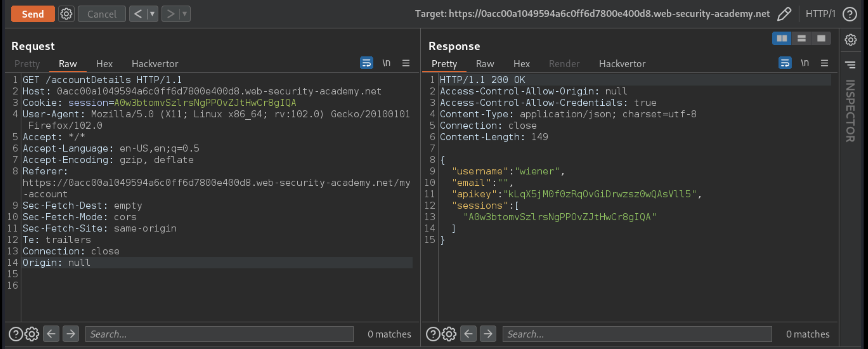Toggle non-printable characters in Response
The width and height of the screenshot is (868, 349).
click(x=805, y=63)
